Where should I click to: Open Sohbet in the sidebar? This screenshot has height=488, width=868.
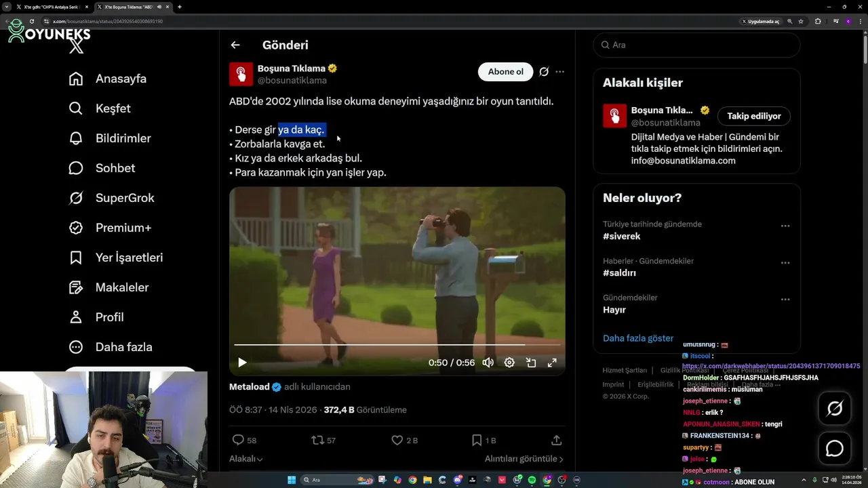[102, 168]
